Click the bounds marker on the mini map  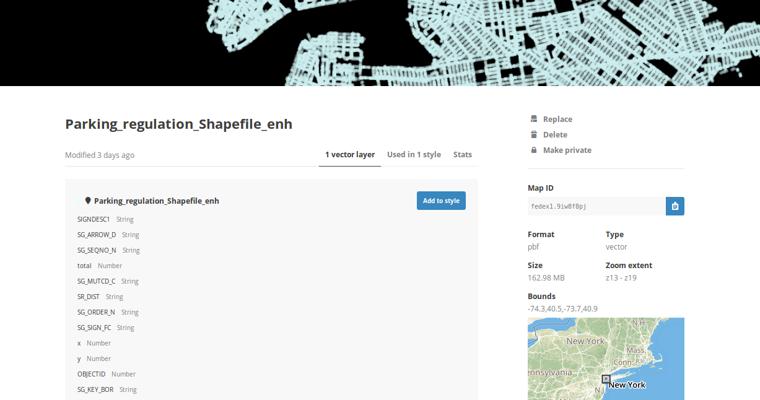[x=605, y=379]
